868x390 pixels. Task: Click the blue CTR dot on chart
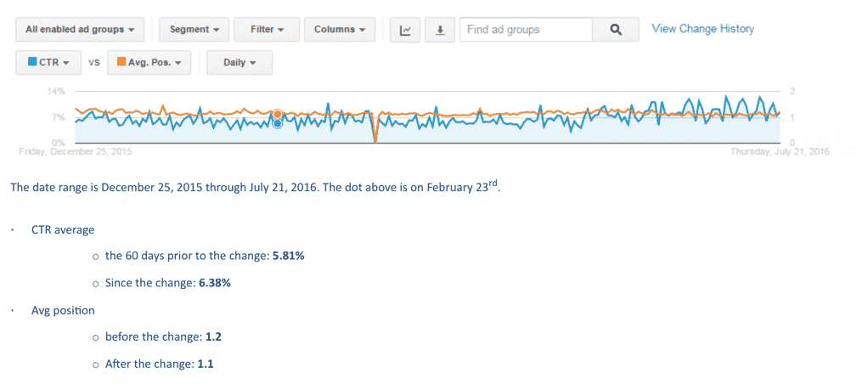tap(278, 123)
